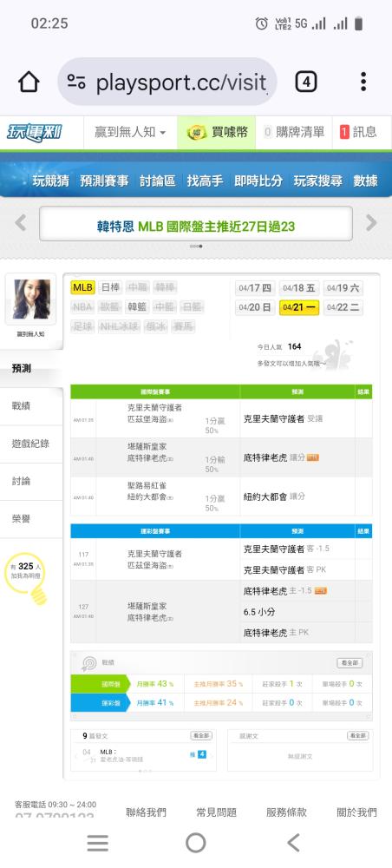
Task: Click 國際盤 月勝率 43% value
Action: (155, 684)
